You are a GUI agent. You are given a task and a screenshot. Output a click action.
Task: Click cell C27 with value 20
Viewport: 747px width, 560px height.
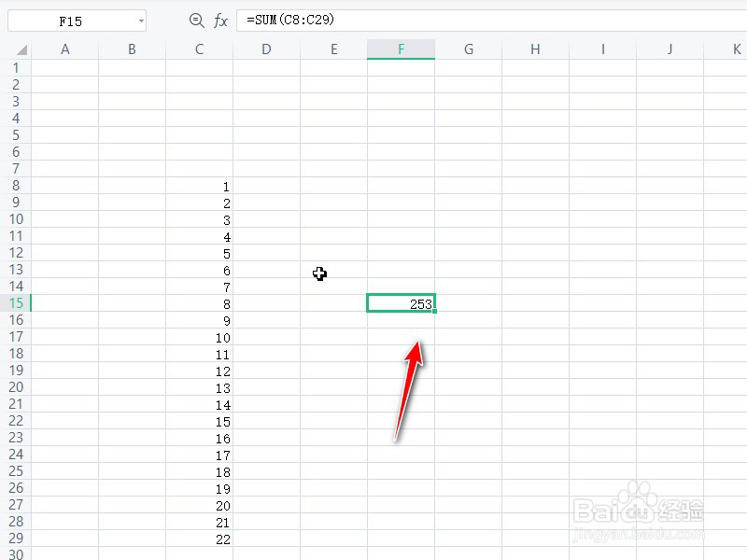click(x=199, y=505)
